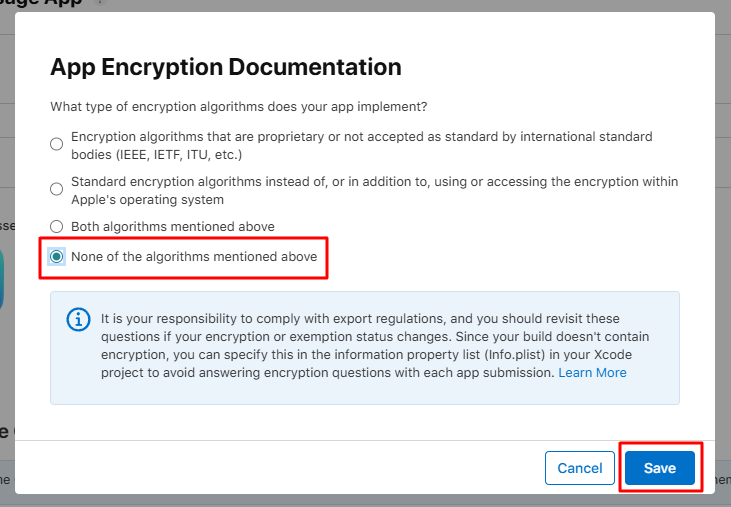The width and height of the screenshot is (731, 507).
Task: Click the dimmed footer bar below dialog
Action: (366, 501)
